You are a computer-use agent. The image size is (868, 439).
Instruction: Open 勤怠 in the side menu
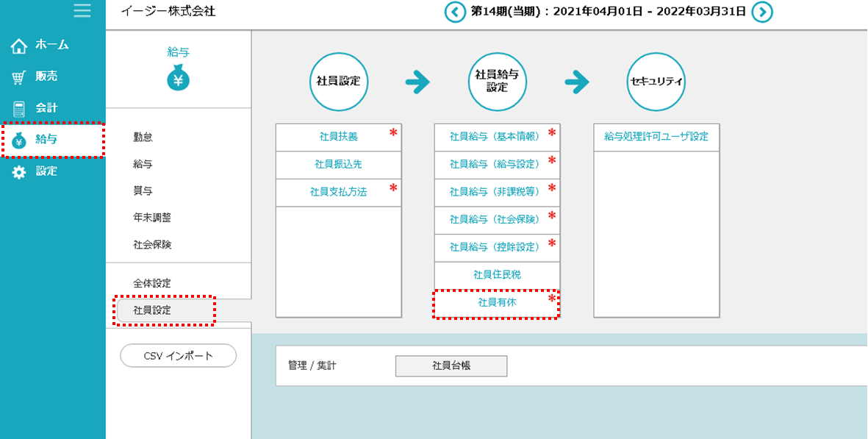pos(143,137)
